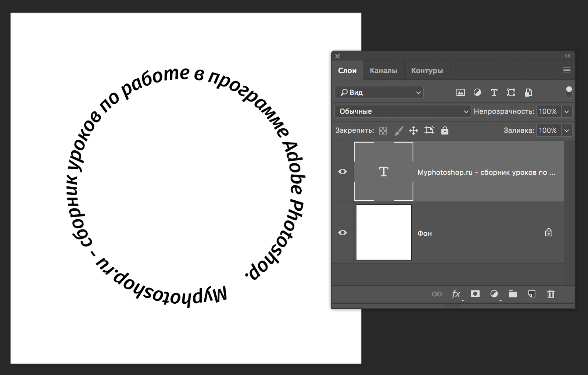Image resolution: width=588 pixels, height=375 pixels.
Task: Open the Обычные blend mode dropdown
Action: click(x=402, y=111)
